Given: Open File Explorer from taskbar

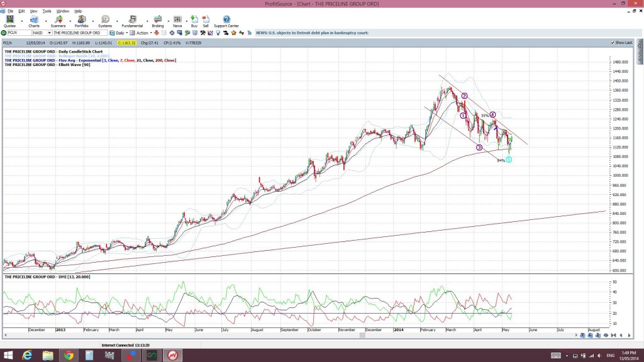Looking at the screenshot, I should tap(48, 355).
